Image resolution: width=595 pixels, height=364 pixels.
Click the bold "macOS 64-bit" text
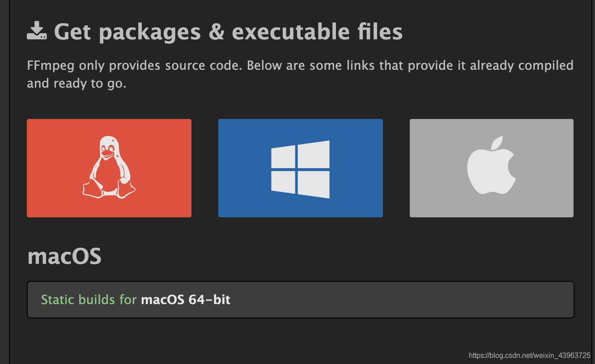click(186, 299)
